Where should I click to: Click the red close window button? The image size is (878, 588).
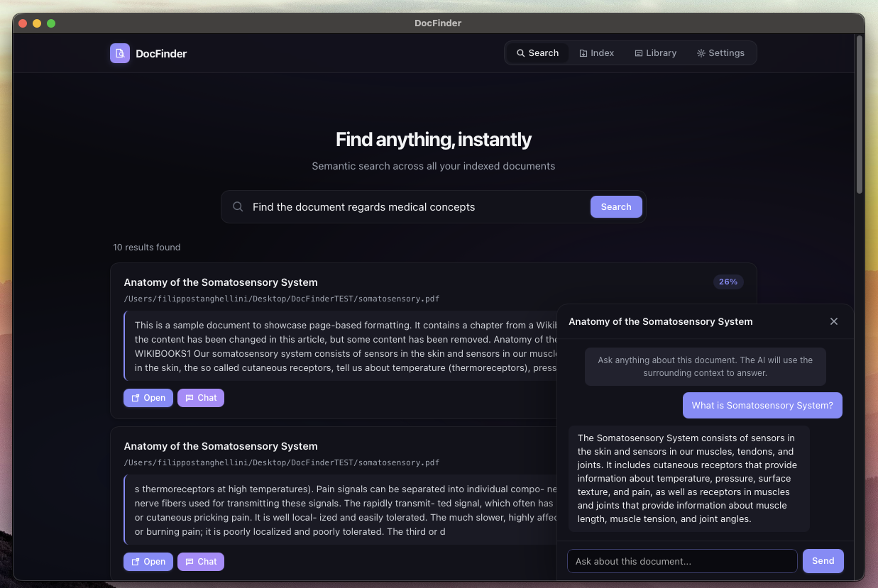[x=23, y=23]
